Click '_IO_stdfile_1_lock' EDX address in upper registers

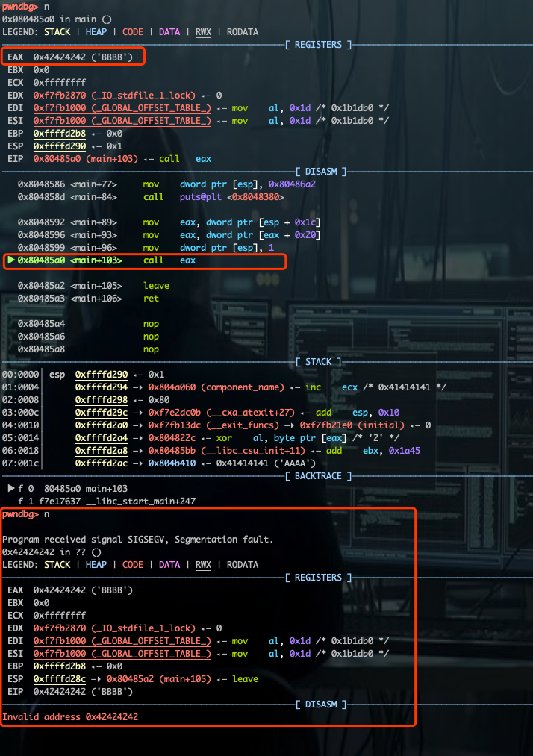pyautogui.click(x=114, y=96)
